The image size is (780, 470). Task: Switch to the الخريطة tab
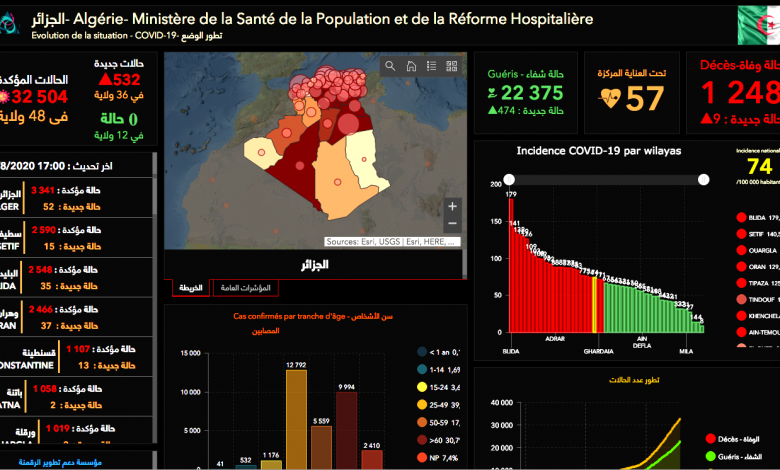[x=191, y=288]
